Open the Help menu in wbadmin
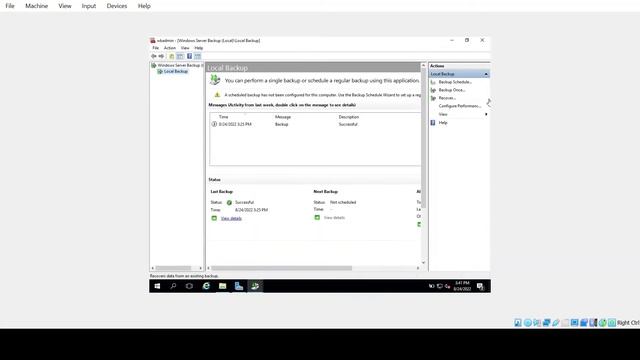 tap(198, 48)
